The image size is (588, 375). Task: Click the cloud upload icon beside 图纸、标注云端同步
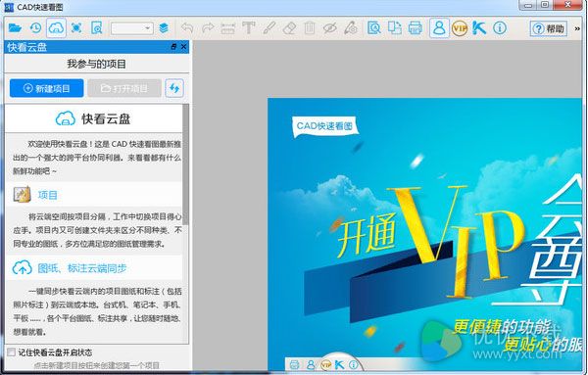(x=23, y=268)
